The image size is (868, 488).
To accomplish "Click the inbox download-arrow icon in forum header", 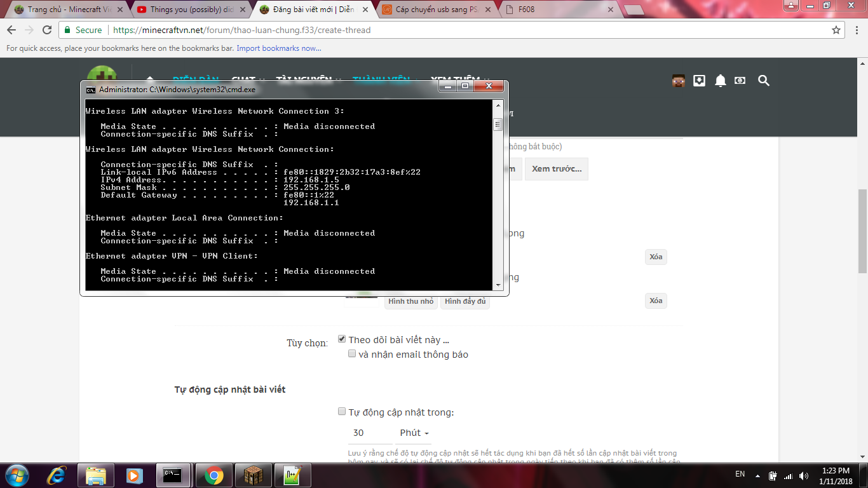I will pos(699,81).
